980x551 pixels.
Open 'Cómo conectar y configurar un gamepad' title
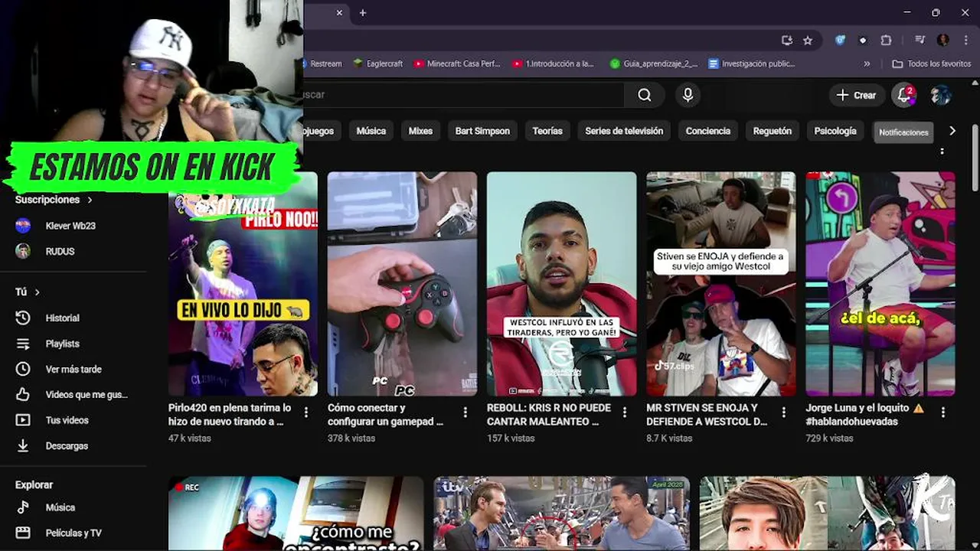click(386, 415)
